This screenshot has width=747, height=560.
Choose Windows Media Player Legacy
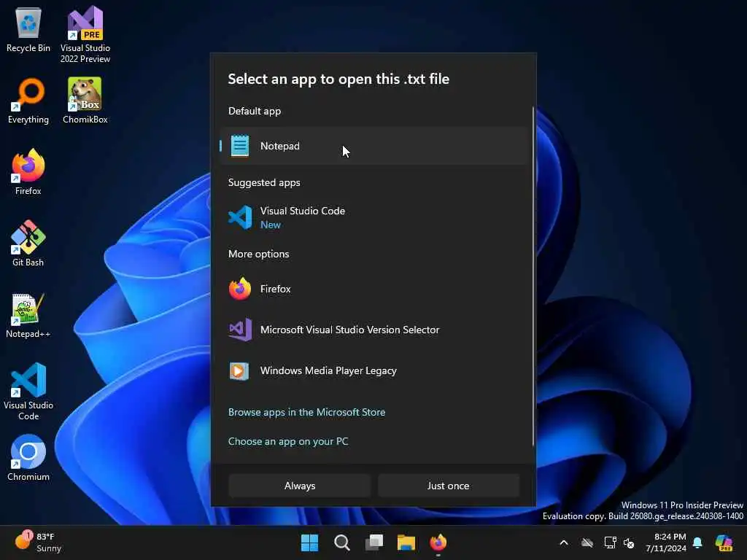coord(374,370)
